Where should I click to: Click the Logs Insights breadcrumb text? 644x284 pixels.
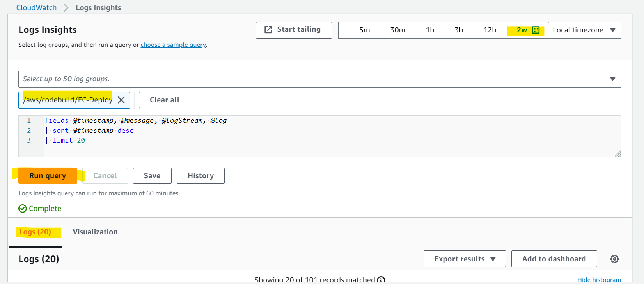[x=98, y=8]
